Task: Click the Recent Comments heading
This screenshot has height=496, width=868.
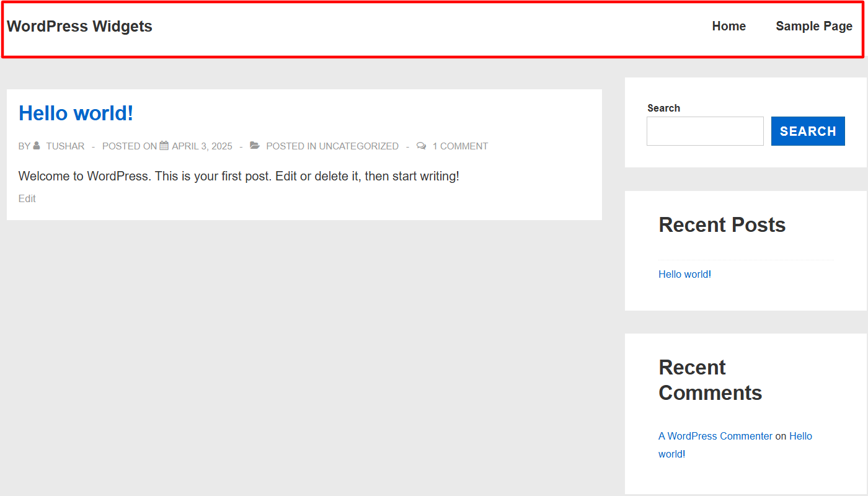Action: pyautogui.click(x=711, y=380)
